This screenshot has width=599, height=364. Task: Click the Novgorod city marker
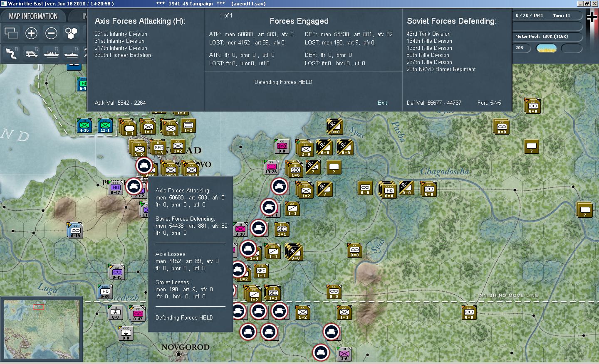click(x=178, y=354)
